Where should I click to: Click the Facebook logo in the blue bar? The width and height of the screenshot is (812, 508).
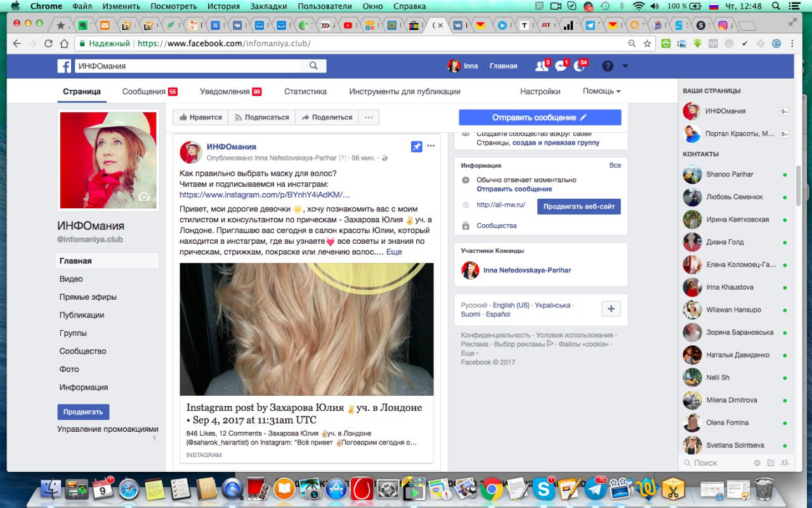(64, 66)
